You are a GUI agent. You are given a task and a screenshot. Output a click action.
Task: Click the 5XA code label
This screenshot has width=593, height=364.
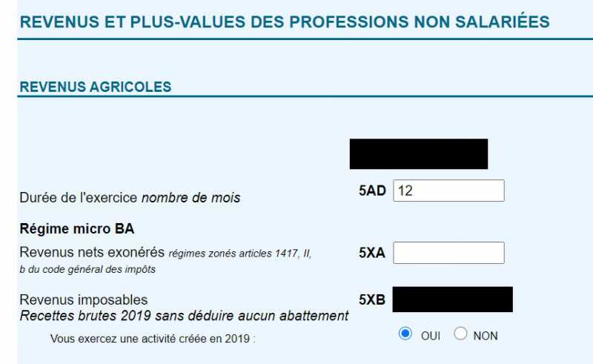pos(372,253)
